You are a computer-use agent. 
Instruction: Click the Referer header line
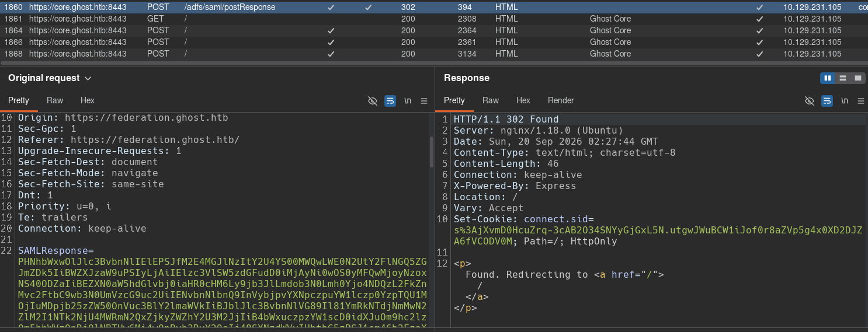(129, 140)
